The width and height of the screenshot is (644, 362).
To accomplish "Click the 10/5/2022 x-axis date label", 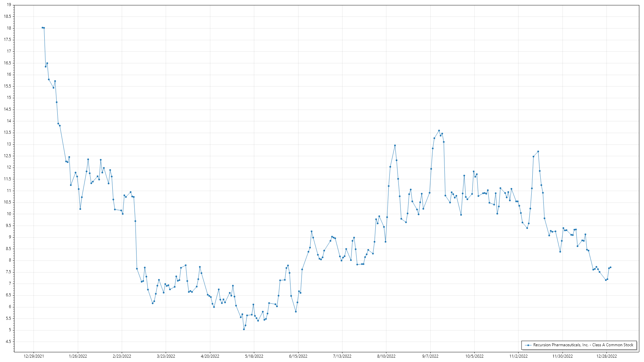I will tap(474, 356).
